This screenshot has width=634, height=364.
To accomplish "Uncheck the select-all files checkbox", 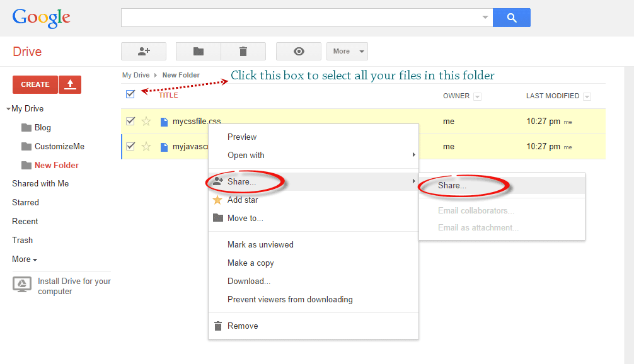I will coord(130,93).
